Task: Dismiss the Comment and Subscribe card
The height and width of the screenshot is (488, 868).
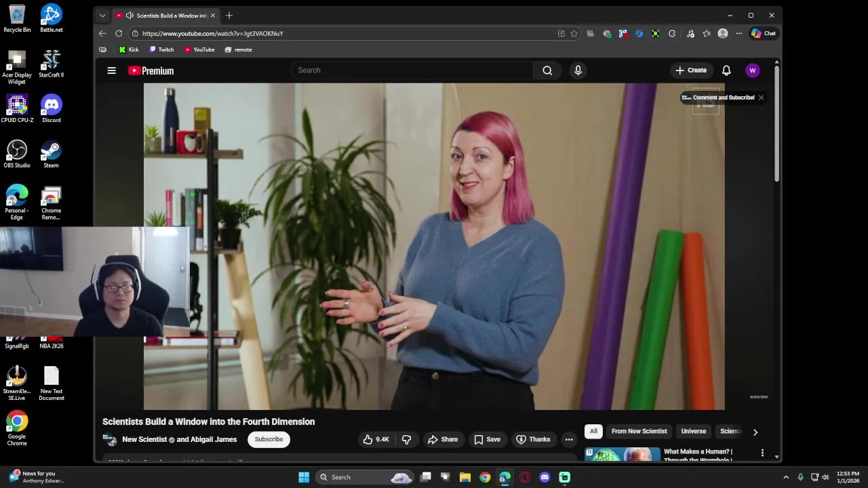Action: click(761, 98)
